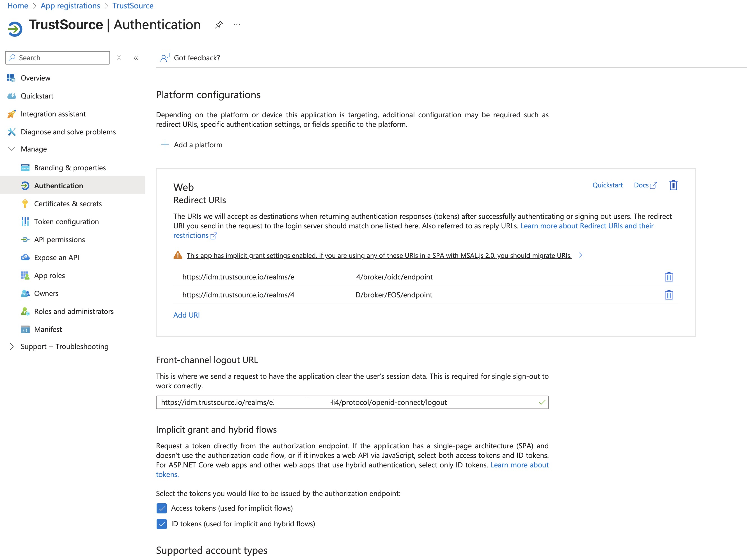747x560 pixels.
Task: Click the plus icon for Add a platform
Action: click(x=165, y=144)
